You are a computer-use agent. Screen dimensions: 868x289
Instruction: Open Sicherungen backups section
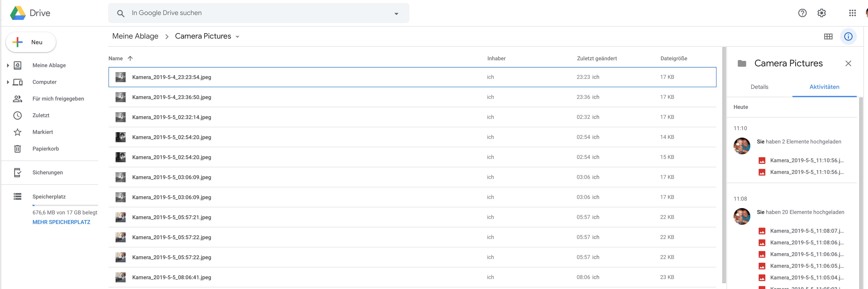coord(48,172)
